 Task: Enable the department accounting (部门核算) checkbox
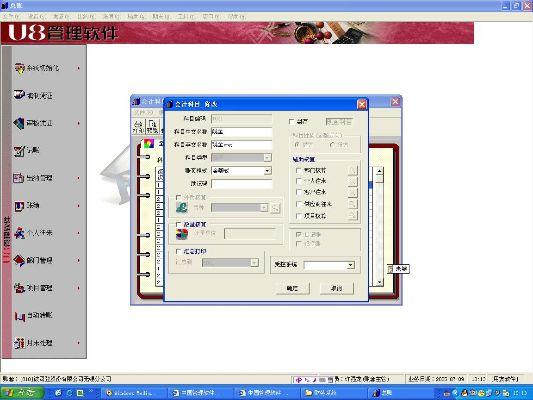[299, 170]
